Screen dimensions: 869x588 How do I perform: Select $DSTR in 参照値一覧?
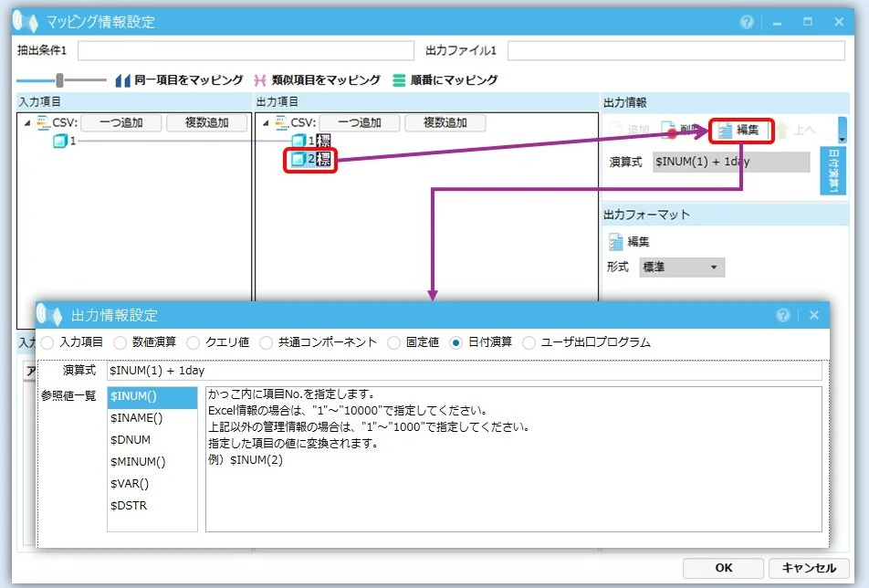(152, 506)
